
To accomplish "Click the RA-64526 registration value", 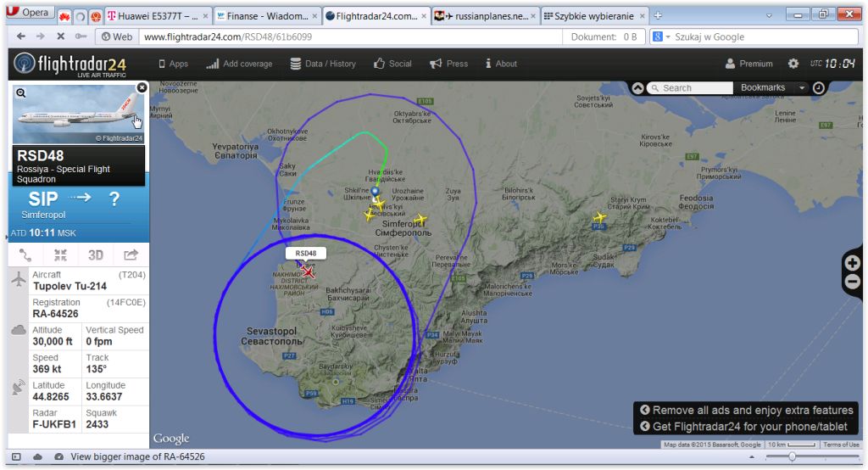I will (55, 314).
